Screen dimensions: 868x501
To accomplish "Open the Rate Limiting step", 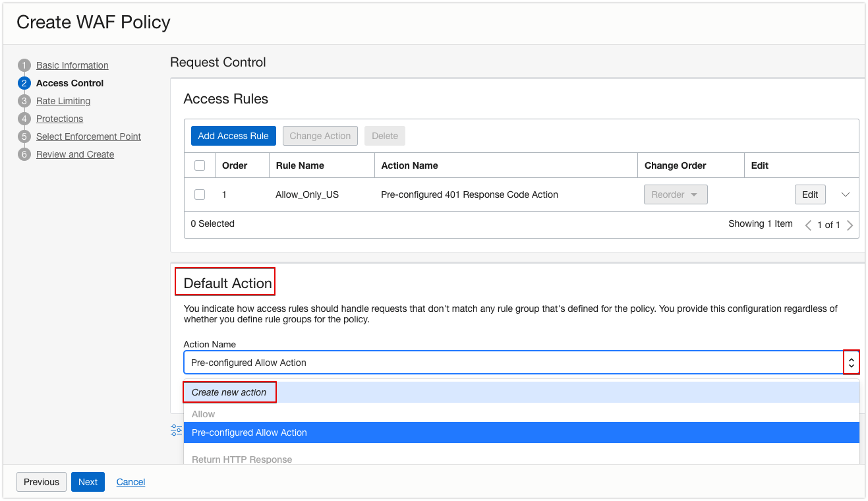I will (63, 101).
